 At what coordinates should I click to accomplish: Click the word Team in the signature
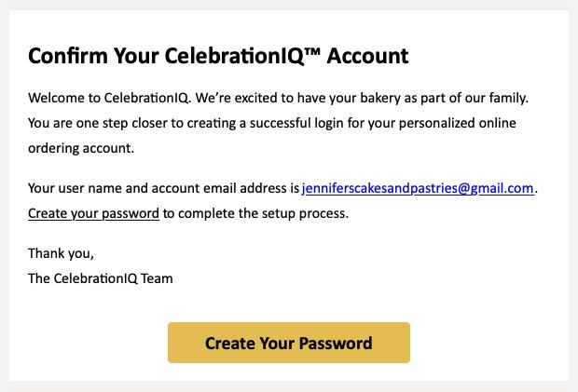[x=157, y=277]
